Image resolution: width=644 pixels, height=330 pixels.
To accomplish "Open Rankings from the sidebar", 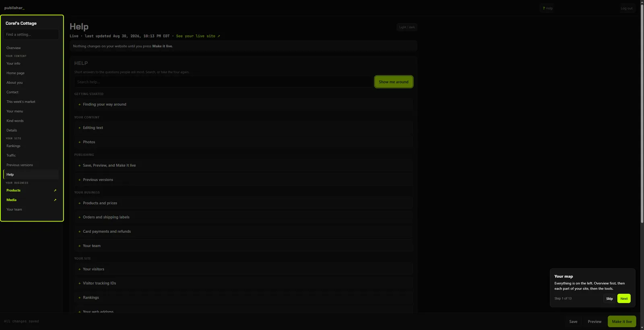I will pos(31,146).
